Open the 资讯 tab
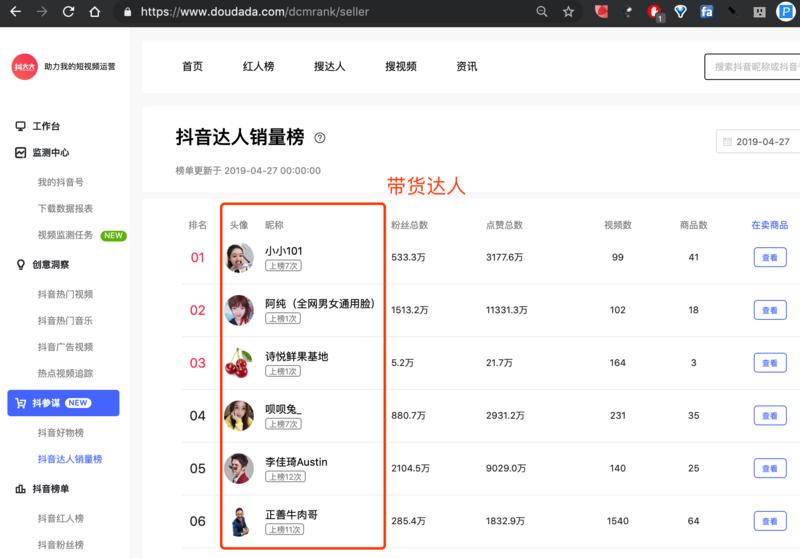 point(466,66)
